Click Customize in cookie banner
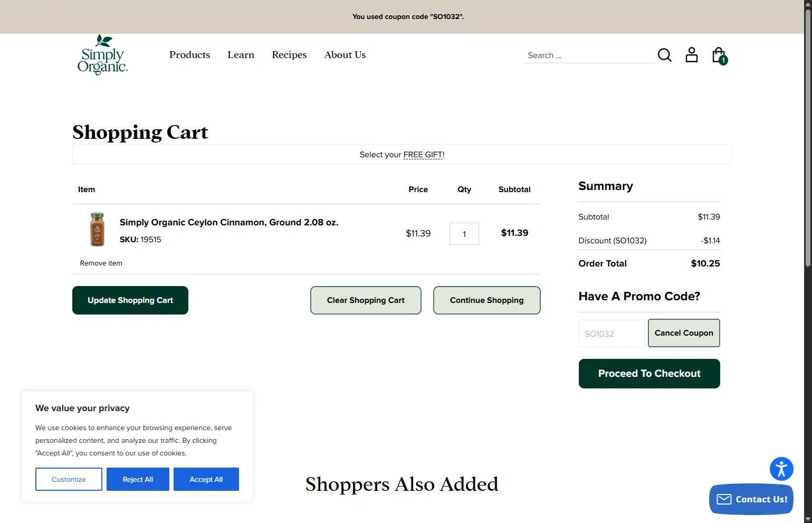Image resolution: width=812 pixels, height=523 pixels. (x=69, y=479)
